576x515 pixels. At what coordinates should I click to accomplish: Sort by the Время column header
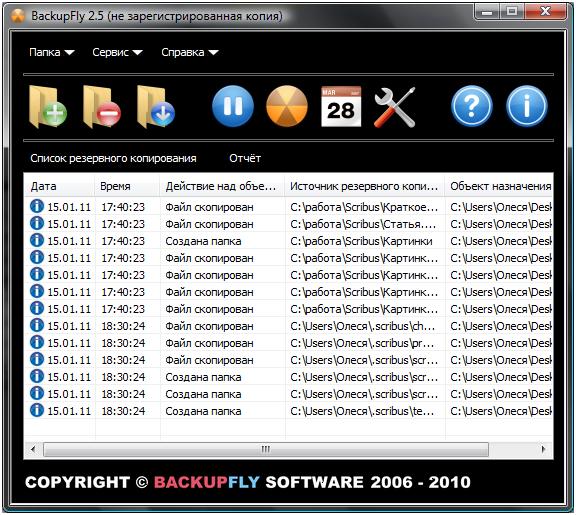127,186
